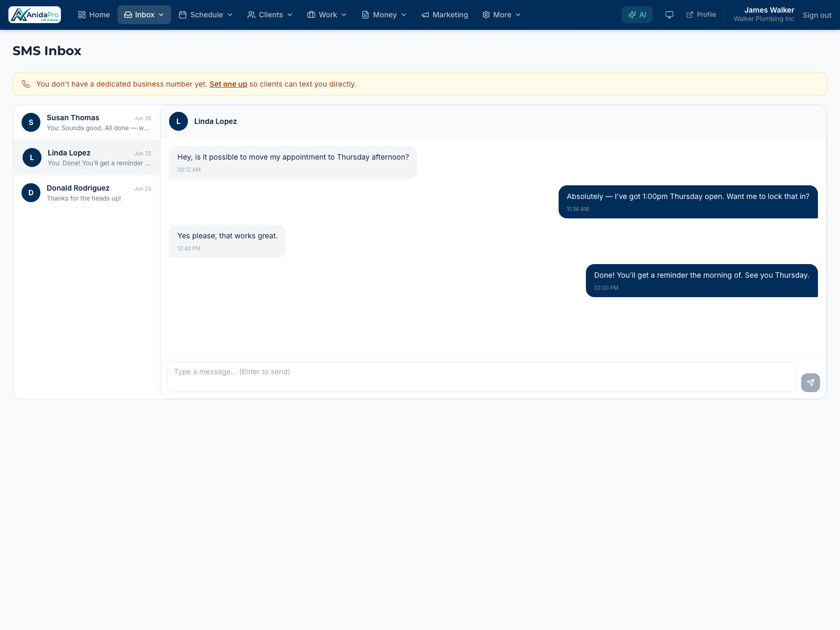Click the 'Hey, is it possible' message
Viewport: 840px width, 630px height.
tap(293, 162)
